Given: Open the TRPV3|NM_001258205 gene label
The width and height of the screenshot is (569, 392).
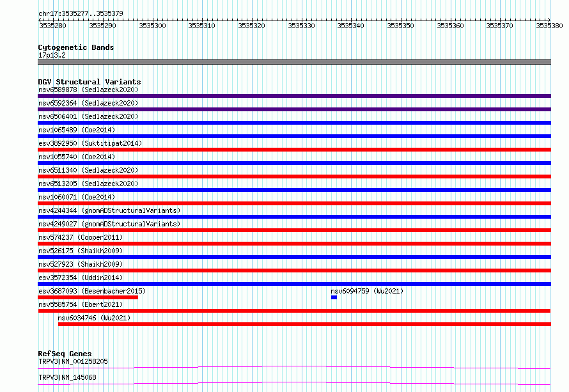Looking at the screenshot, I should (73, 361).
